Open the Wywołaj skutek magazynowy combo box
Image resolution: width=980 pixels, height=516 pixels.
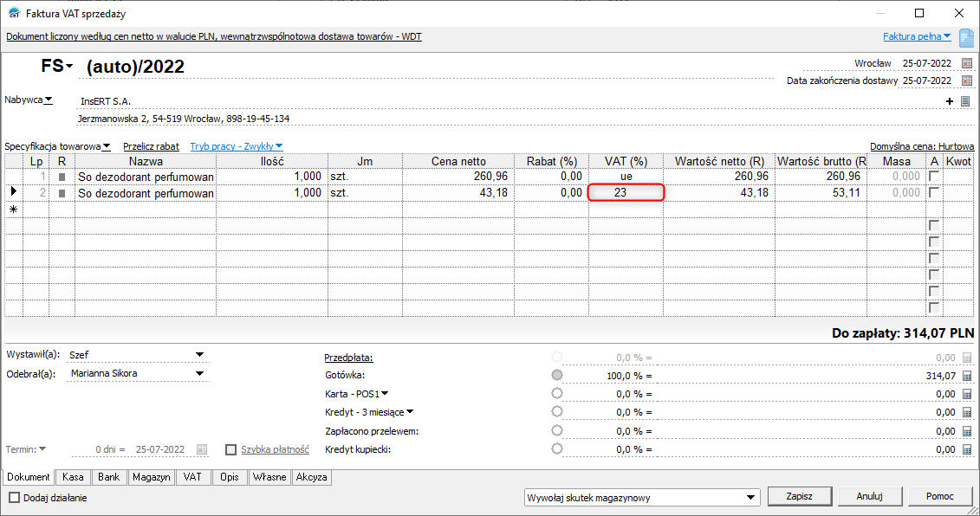[x=751, y=498]
